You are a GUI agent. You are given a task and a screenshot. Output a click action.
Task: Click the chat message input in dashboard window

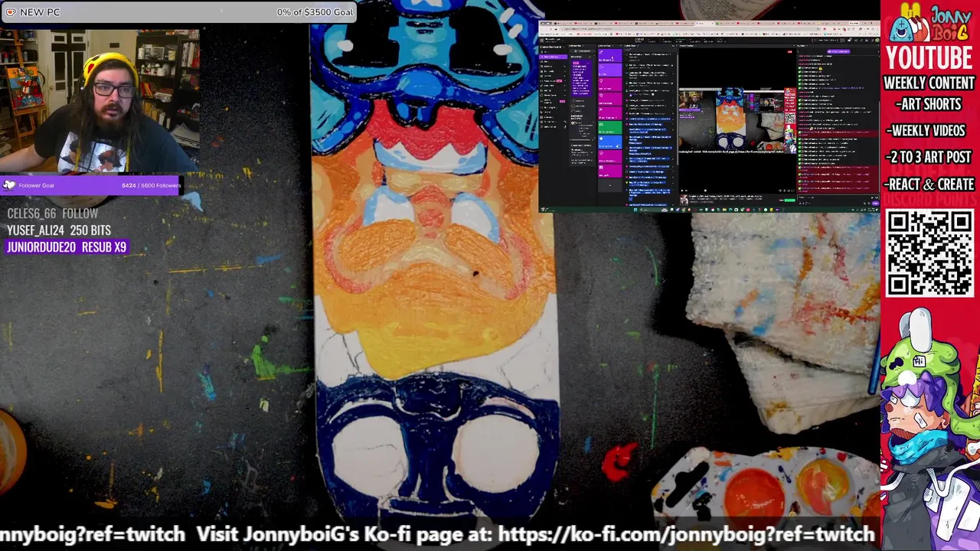pos(838,197)
